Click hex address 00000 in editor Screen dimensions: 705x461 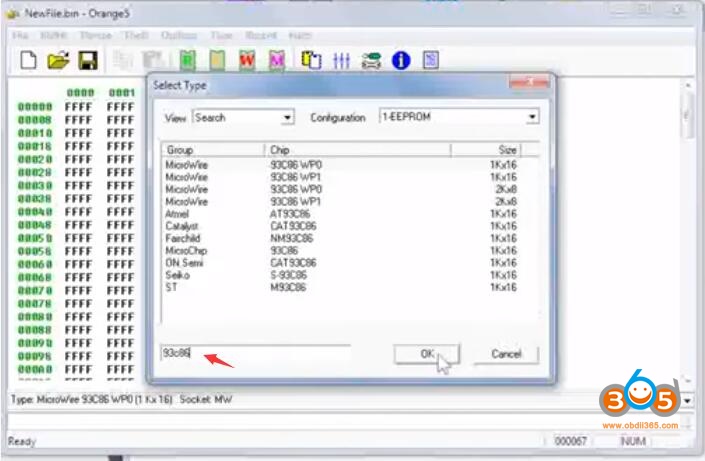click(x=35, y=107)
